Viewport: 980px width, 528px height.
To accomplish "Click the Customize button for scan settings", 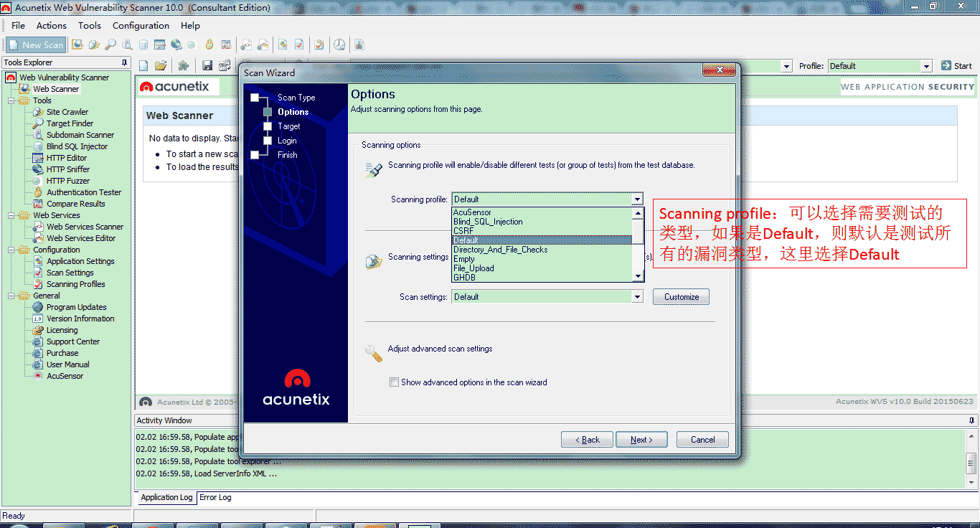I will point(680,296).
